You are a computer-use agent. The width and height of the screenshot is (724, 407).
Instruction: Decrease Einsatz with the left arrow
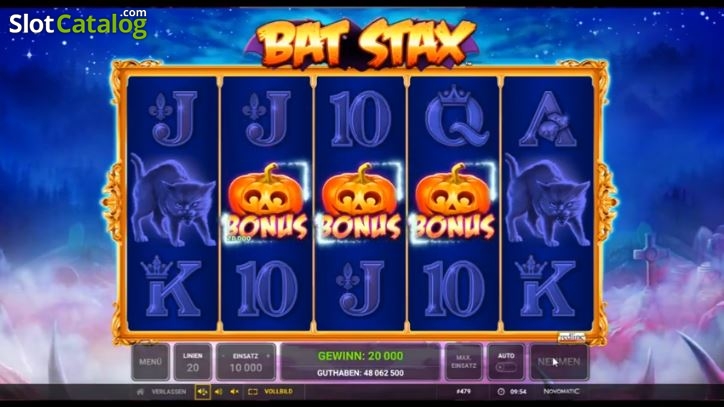tap(223, 356)
